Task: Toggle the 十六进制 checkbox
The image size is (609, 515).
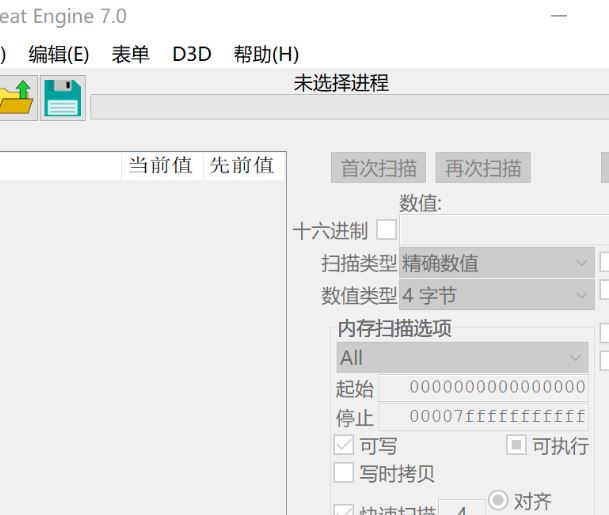Action: 386,231
